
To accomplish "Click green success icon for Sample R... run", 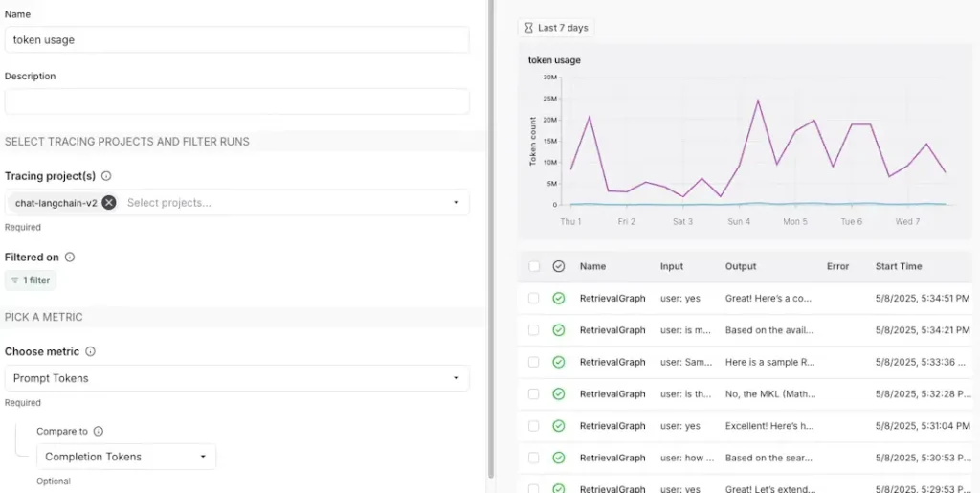I will coord(559,362).
